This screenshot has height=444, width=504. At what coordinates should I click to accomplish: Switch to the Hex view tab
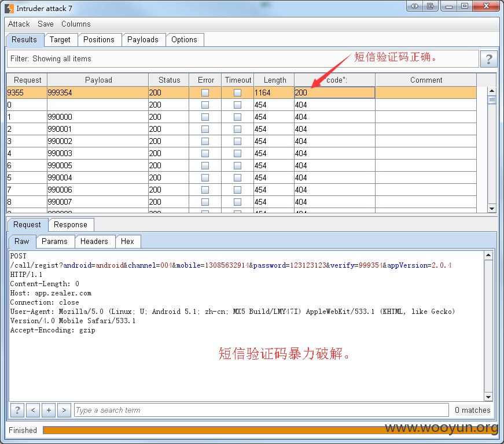128,242
